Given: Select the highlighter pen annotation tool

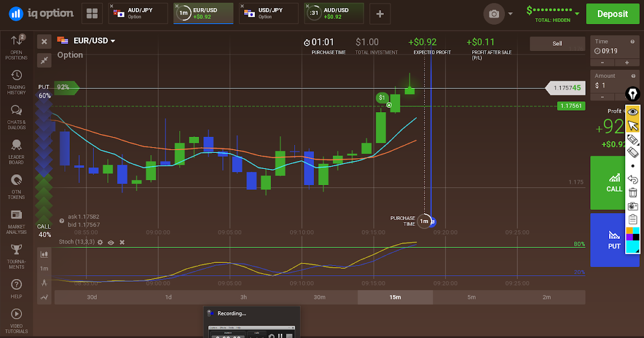Looking at the screenshot, I should coord(633,139).
